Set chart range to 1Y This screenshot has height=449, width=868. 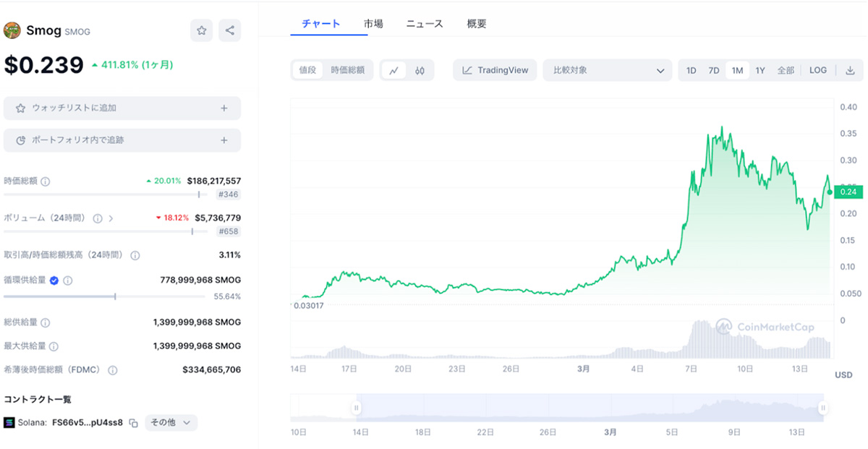760,70
